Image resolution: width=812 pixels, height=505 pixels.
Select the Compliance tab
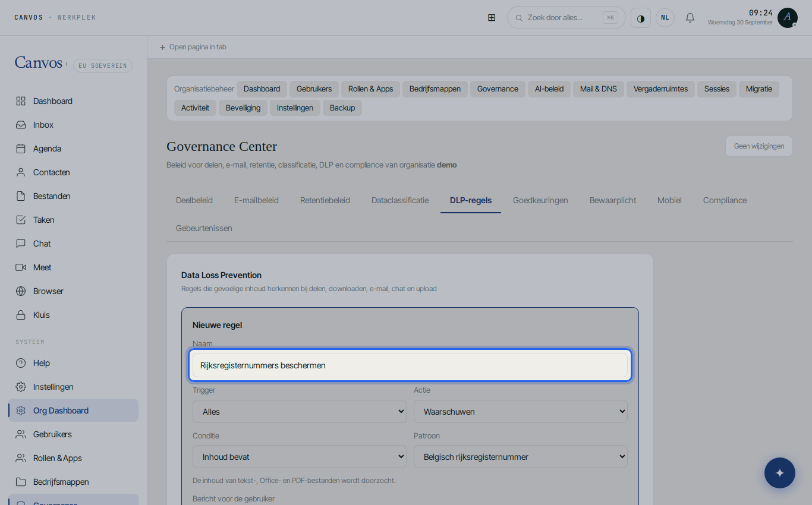[x=725, y=200]
